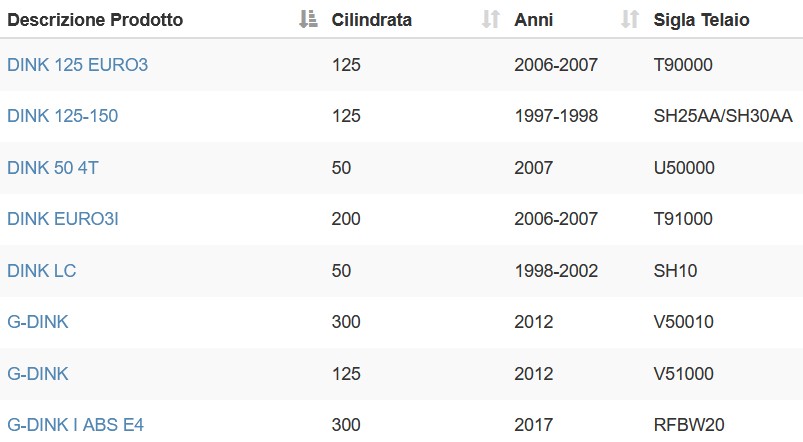Sort by Cilindrata using arrow icon
803x442 pixels.
pos(491,19)
